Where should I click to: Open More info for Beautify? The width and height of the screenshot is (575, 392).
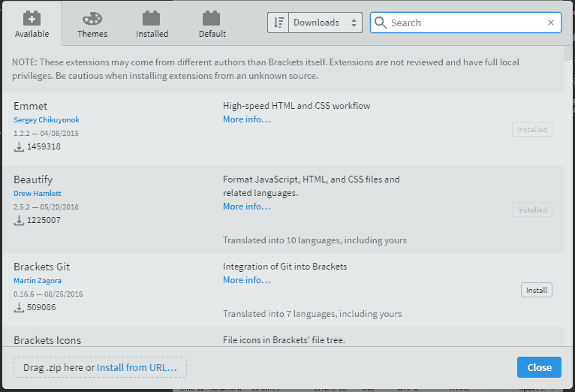[246, 207]
